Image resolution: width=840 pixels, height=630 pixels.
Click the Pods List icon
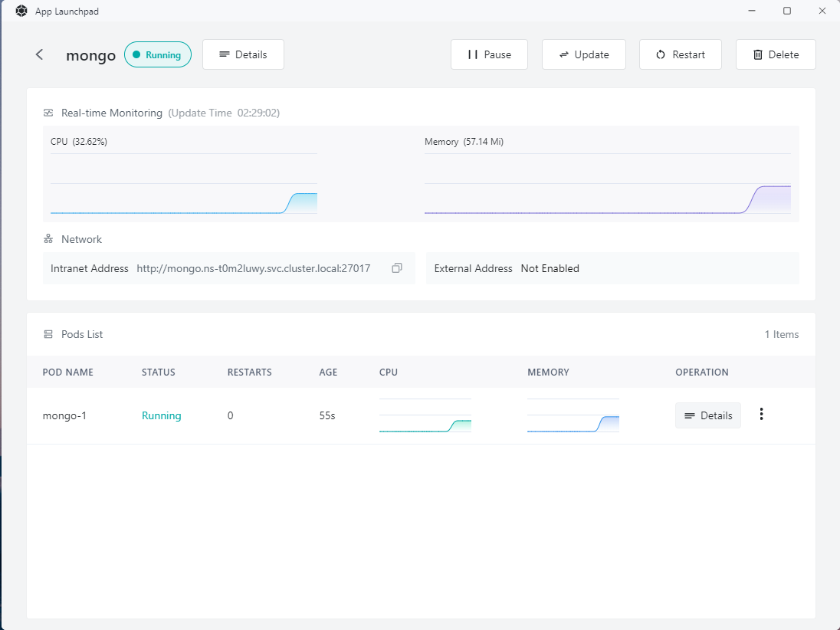48,334
